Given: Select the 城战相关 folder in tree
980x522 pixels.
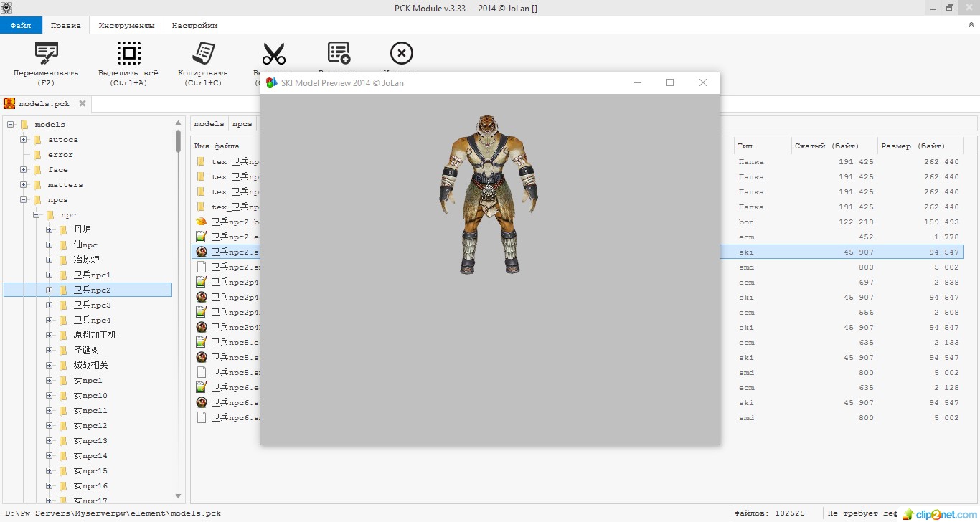Looking at the screenshot, I should point(90,366).
